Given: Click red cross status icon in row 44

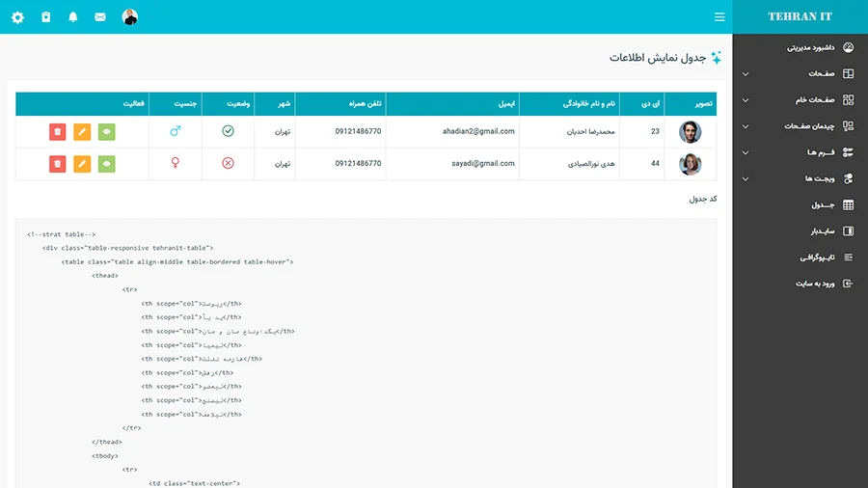Looking at the screenshot, I should (228, 163).
